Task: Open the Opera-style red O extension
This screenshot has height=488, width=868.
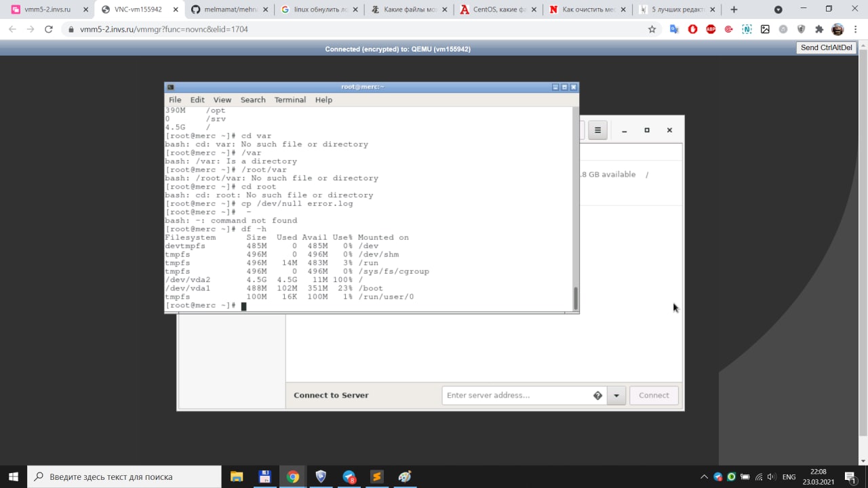Action: pyautogui.click(x=692, y=30)
